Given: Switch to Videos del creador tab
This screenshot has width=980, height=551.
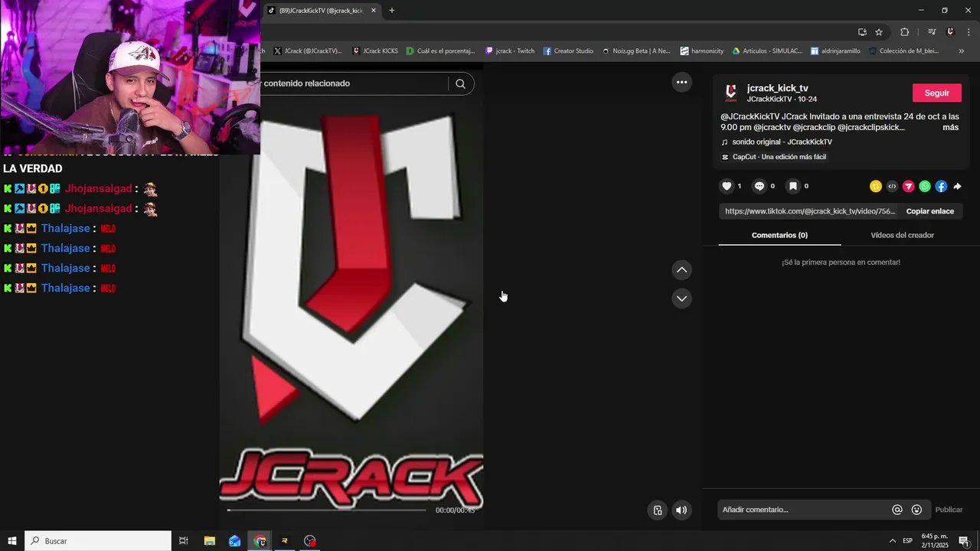Looking at the screenshot, I should click(902, 235).
